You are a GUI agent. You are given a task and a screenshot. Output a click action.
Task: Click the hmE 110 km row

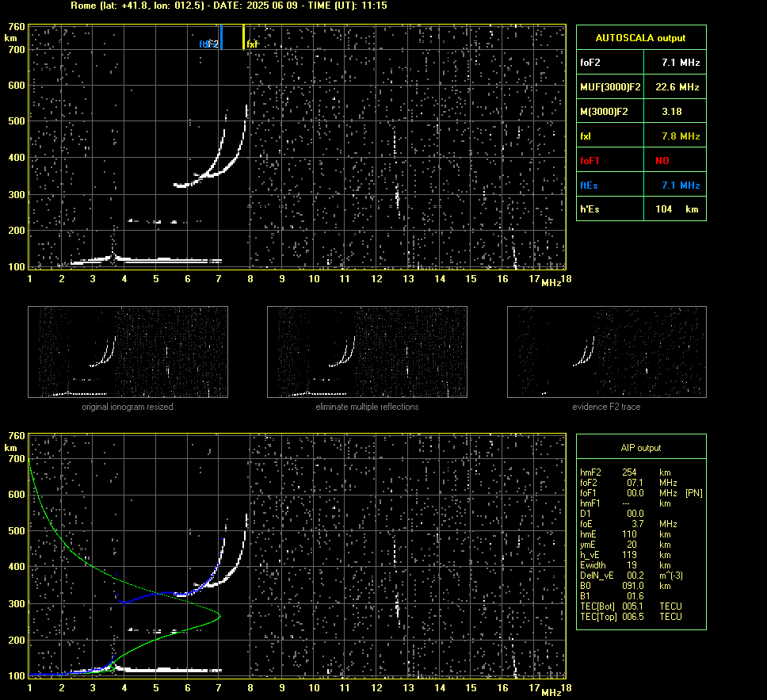coord(625,534)
